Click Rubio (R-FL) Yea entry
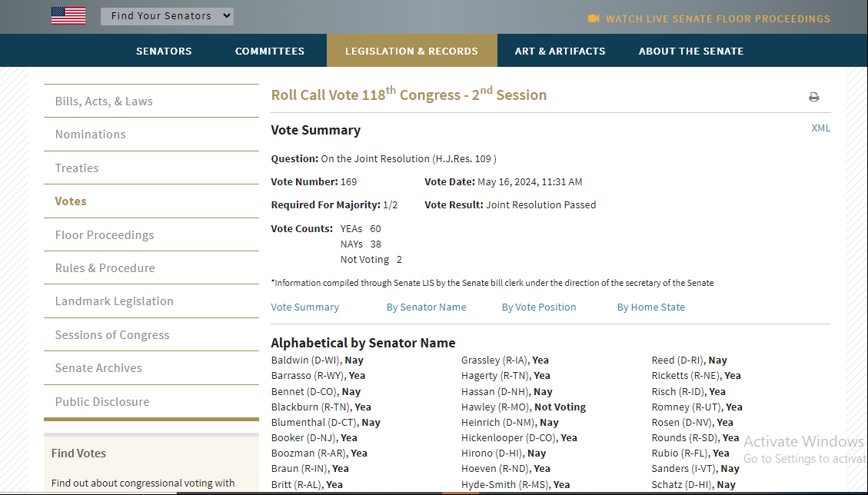868x495 pixels. point(690,453)
